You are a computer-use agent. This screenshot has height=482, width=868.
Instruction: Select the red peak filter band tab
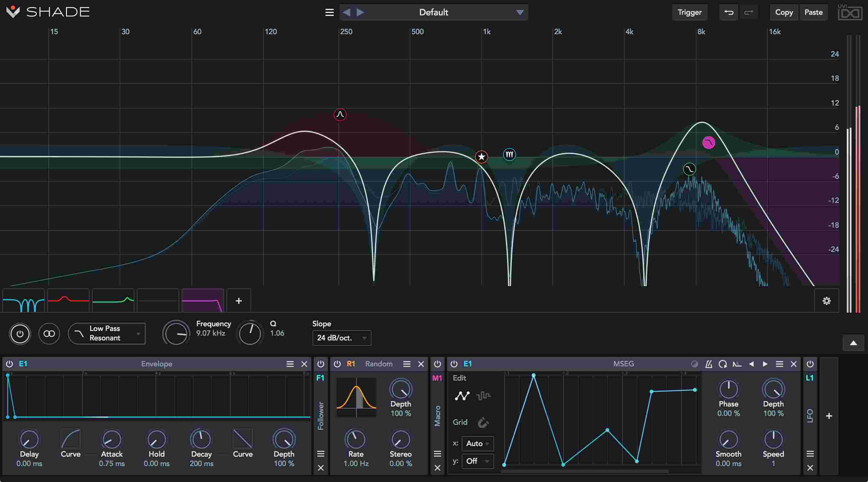pos(68,300)
